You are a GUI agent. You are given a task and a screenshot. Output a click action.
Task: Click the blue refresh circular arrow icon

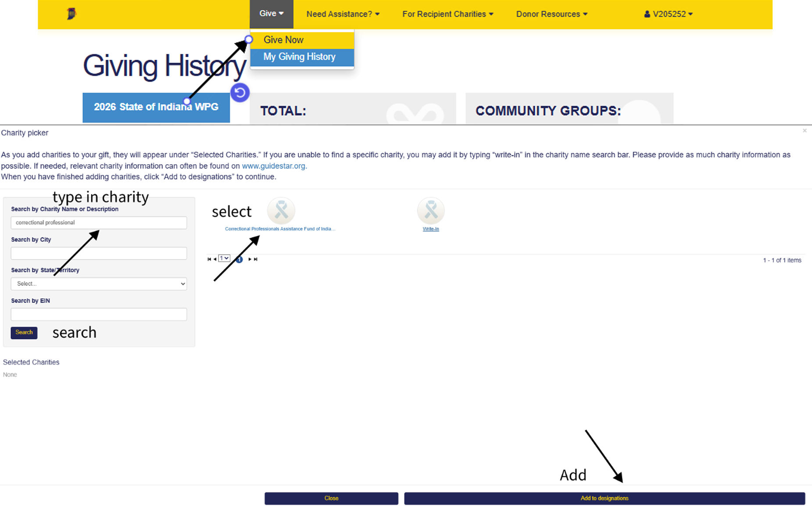pyautogui.click(x=240, y=93)
